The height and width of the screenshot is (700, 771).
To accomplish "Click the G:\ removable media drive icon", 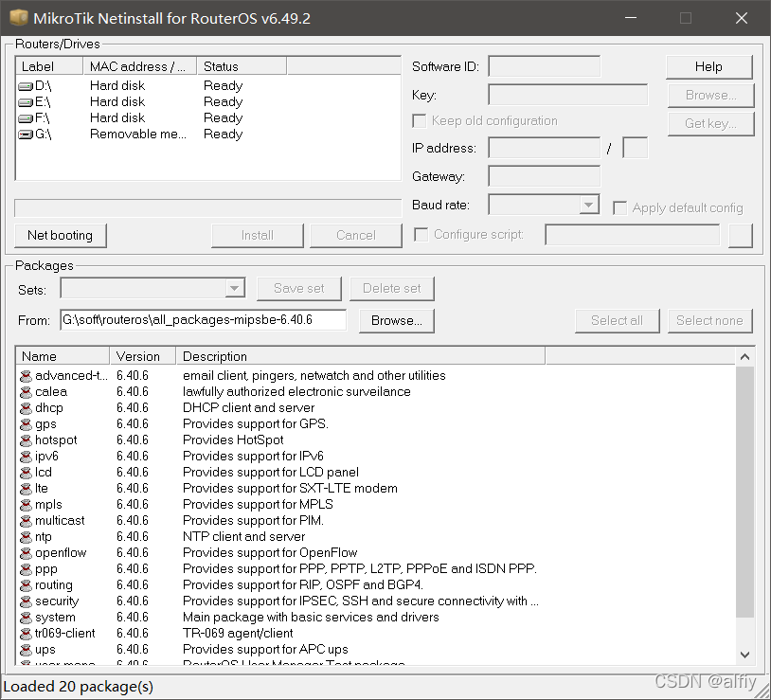I will point(25,135).
